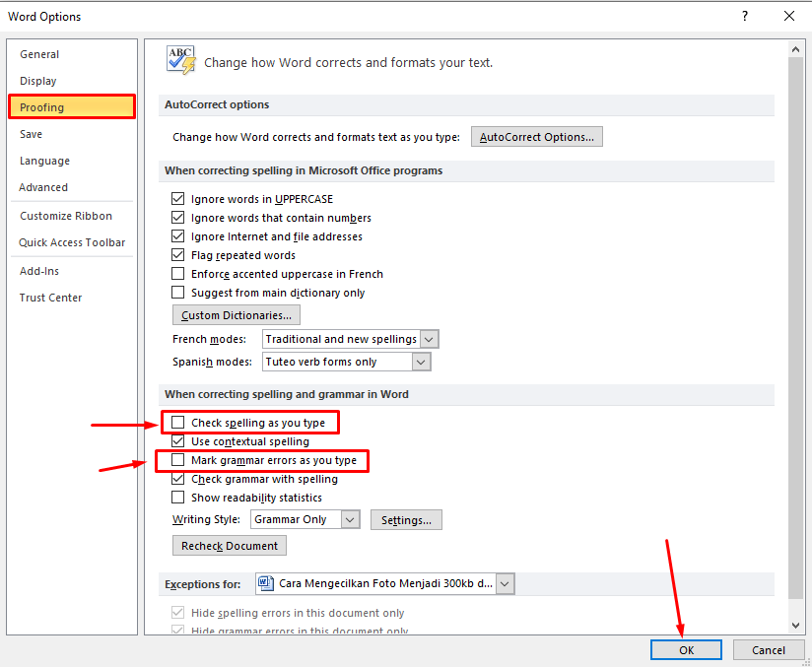Click the 'Spanish modes:' label
Screen dimensions: 812x667
[212, 362]
